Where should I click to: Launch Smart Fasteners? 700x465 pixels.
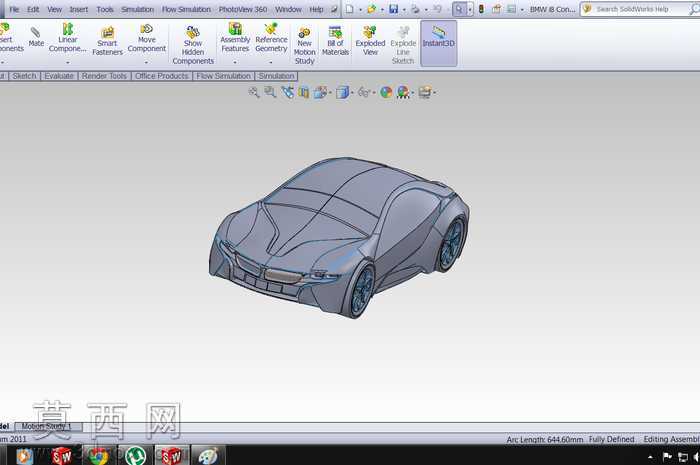[x=107, y=41]
